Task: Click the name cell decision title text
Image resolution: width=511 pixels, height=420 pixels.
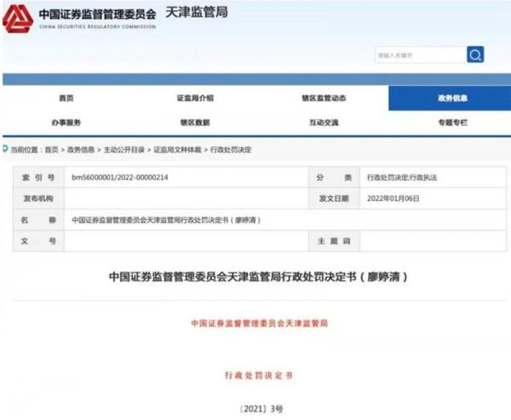Action: click(x=166, y=220)
